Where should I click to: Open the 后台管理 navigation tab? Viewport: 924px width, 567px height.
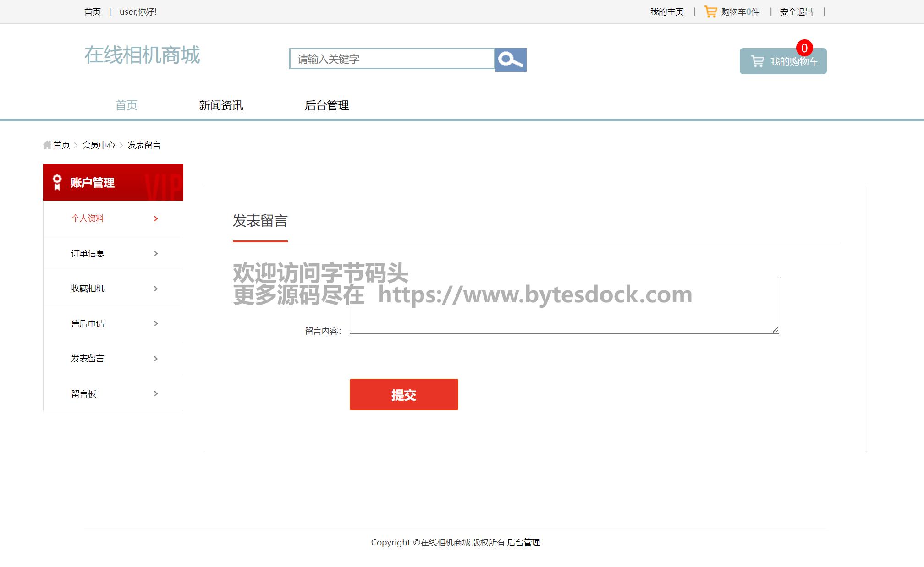[x=327, y=105]
